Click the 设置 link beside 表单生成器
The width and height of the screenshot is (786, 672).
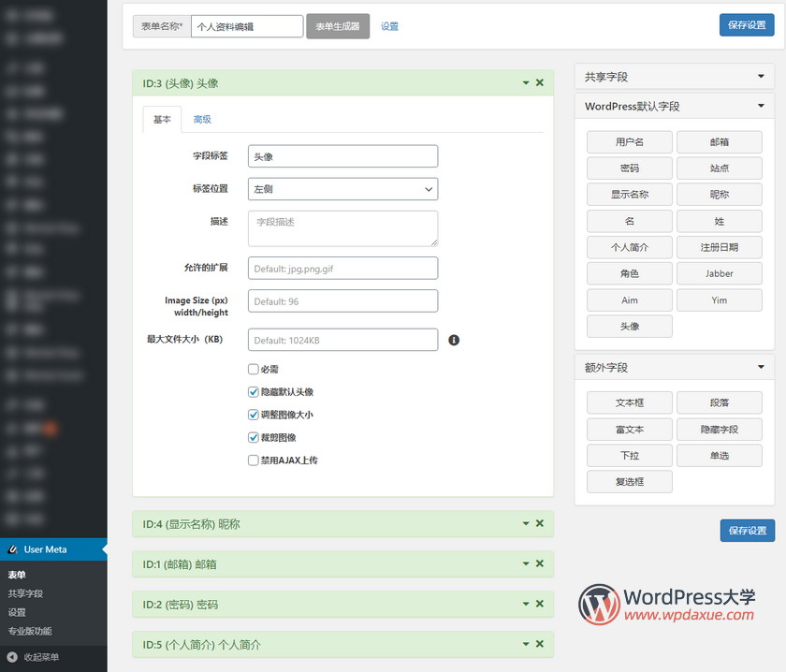pos(389,26)
